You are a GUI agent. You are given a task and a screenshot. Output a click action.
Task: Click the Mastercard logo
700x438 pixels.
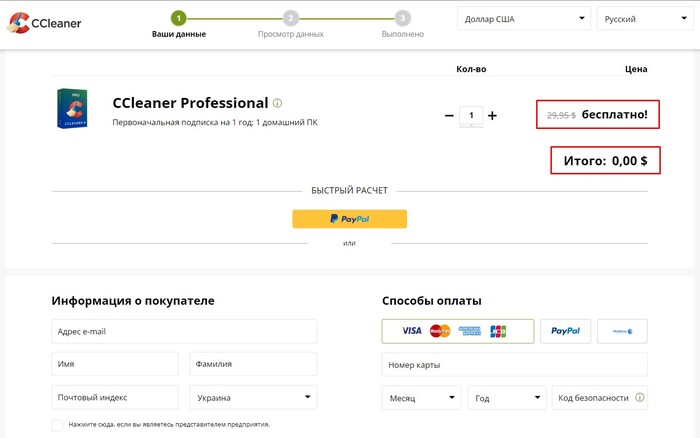(440, 331)
